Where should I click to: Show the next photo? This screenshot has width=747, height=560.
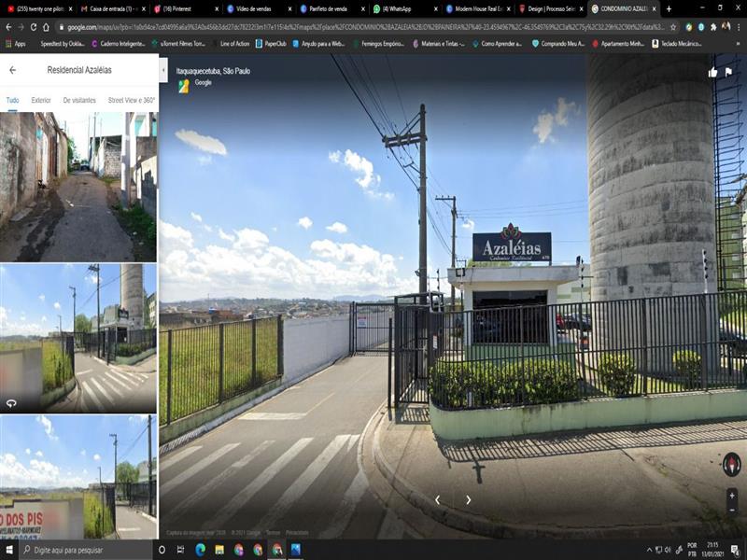(469, 499)
